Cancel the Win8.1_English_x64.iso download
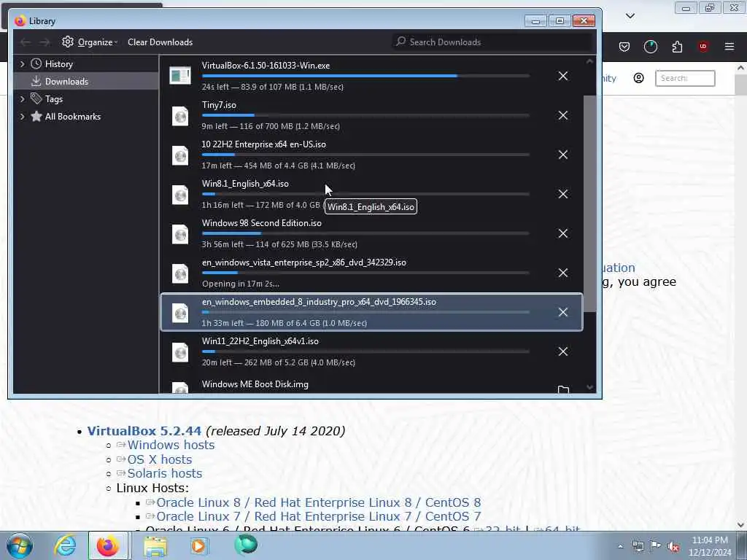 (x=562, y=194)
